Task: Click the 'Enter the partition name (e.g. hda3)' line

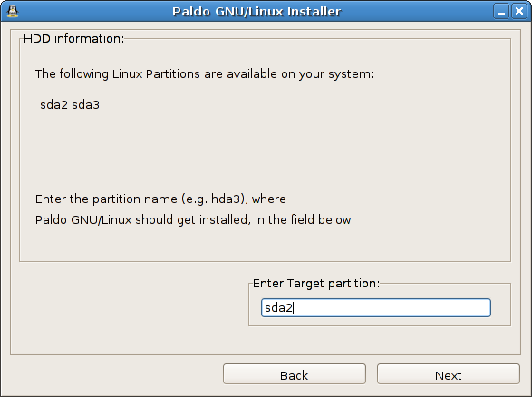Action: coord(160,199)
